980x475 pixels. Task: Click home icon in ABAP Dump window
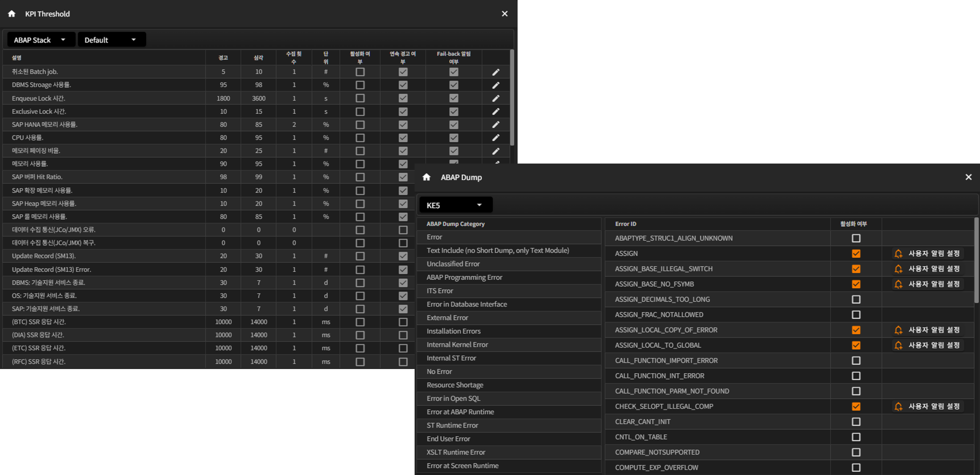click(x=426, y=177)
